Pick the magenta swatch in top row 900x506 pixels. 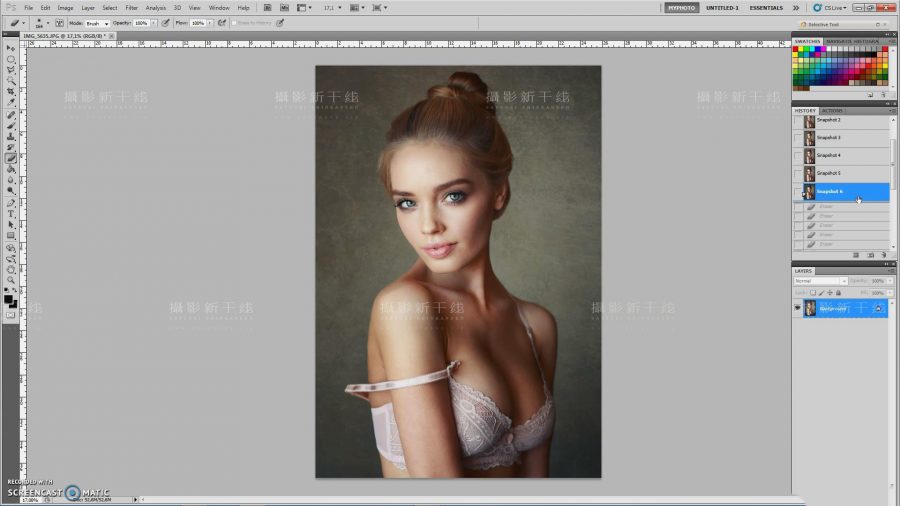tap(824, 49)
